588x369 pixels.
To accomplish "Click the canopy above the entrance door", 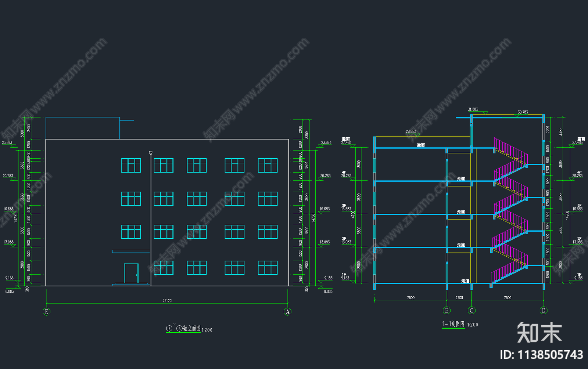I will (131, 252).
